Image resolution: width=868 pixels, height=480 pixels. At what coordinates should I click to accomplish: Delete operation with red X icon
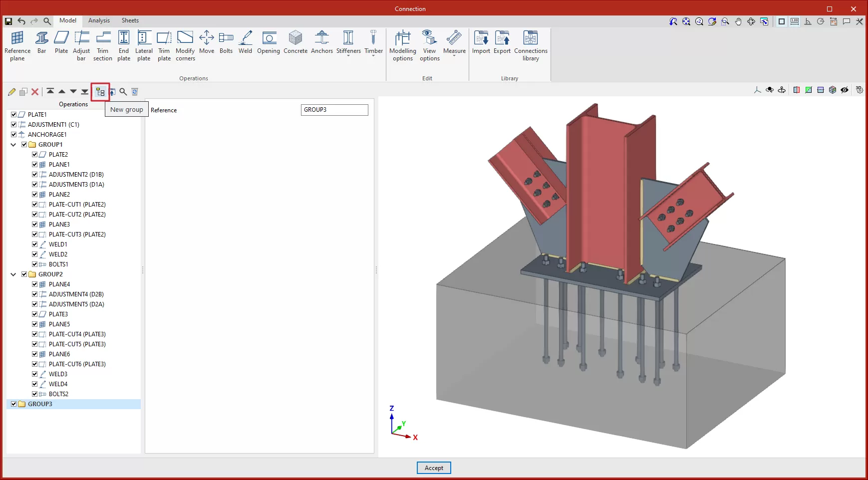pyautogui.click(x=35, y=92)
